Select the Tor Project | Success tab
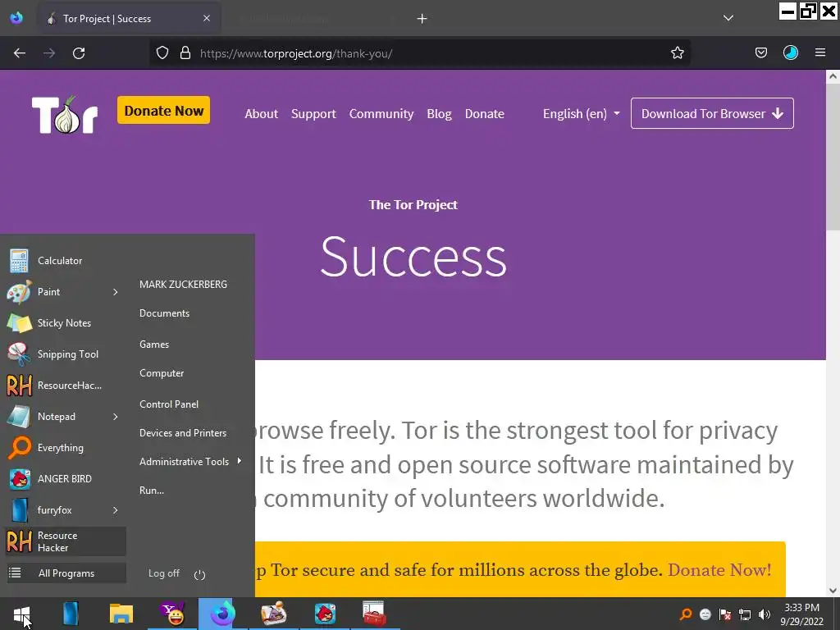 (x=129, y=19)
